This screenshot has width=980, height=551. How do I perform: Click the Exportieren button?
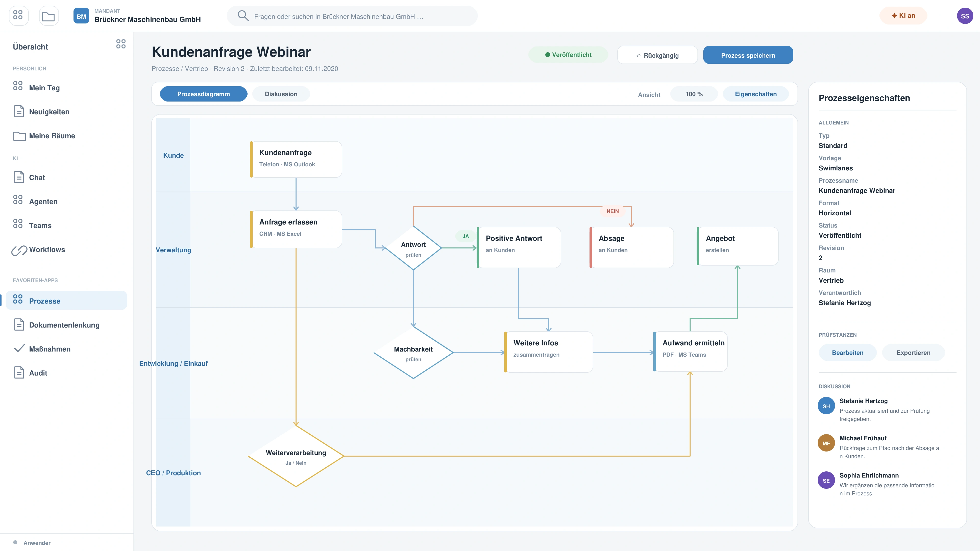click(x=913, y=353)
